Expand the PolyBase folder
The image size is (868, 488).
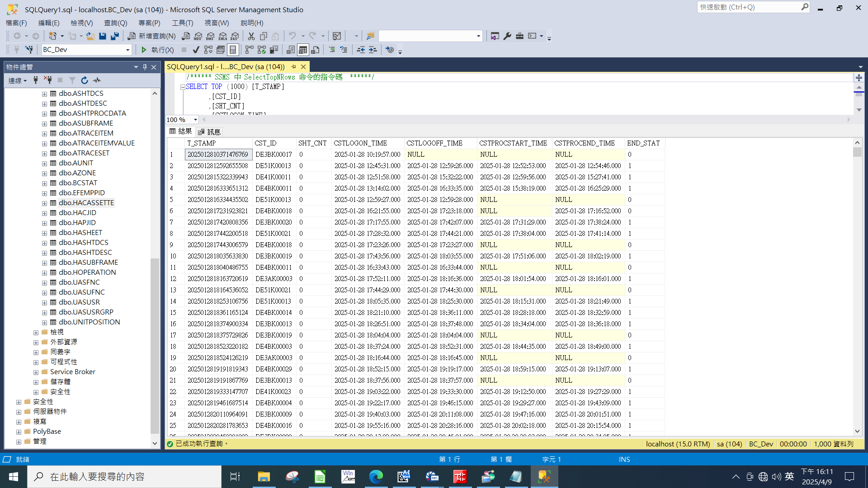(19, 432)
